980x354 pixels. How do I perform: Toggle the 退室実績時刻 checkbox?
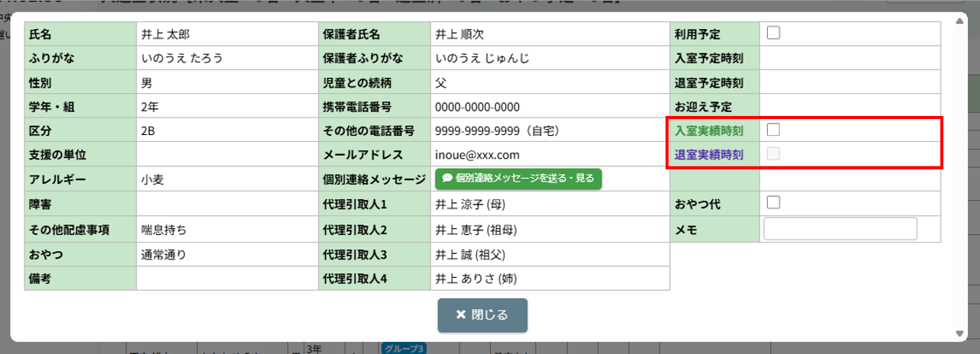(x=773, y=154)
